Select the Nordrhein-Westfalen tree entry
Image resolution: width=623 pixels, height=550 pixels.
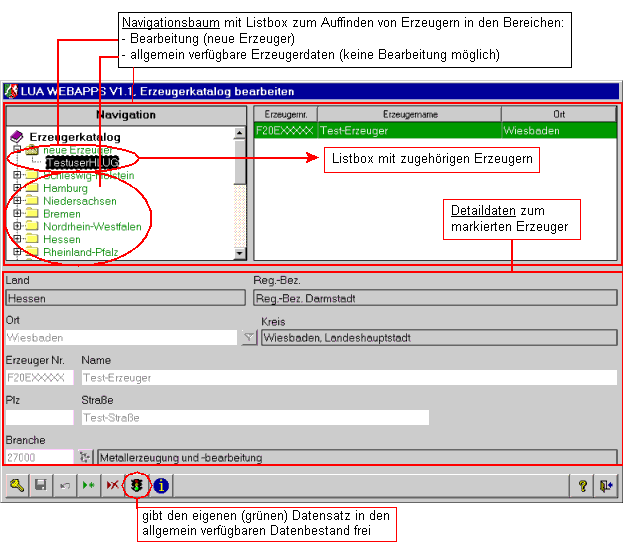click(92, 227)
